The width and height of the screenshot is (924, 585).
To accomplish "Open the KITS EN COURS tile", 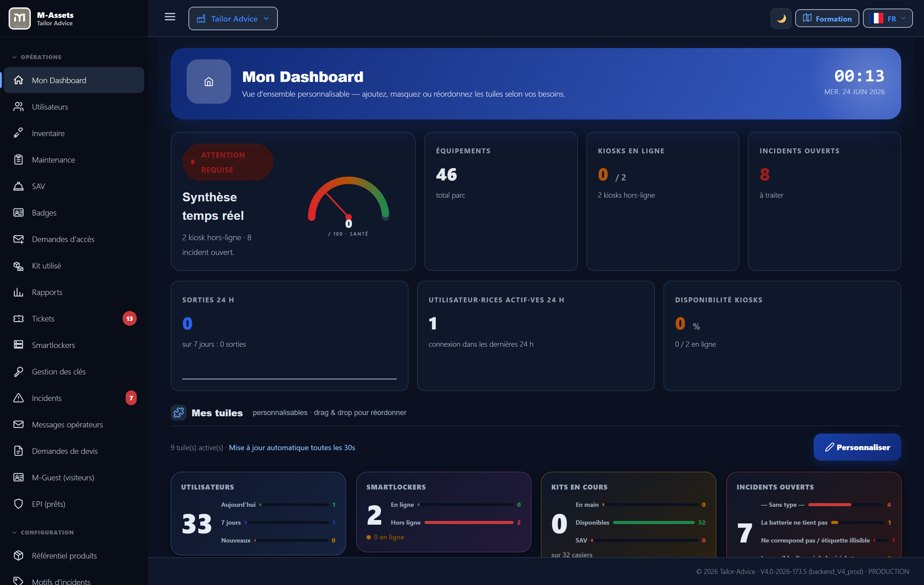I will [x=629, y=514].
